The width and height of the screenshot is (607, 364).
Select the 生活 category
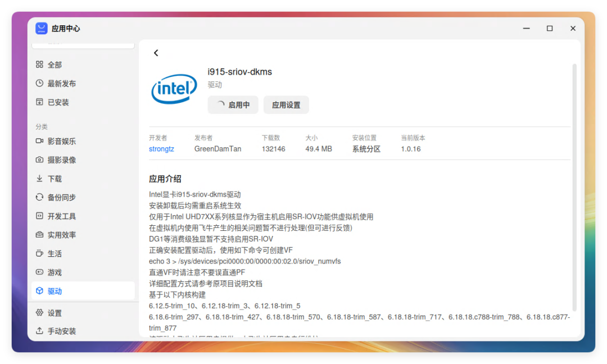[83, 254]
